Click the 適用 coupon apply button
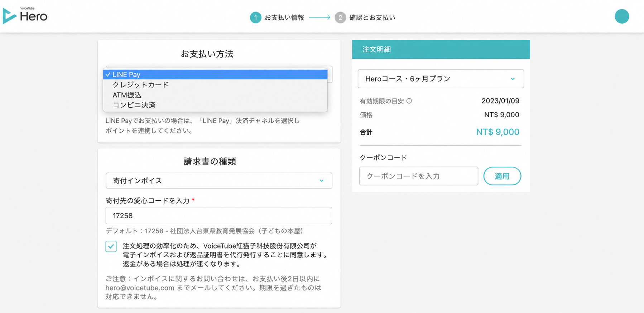 coord(502,176)
